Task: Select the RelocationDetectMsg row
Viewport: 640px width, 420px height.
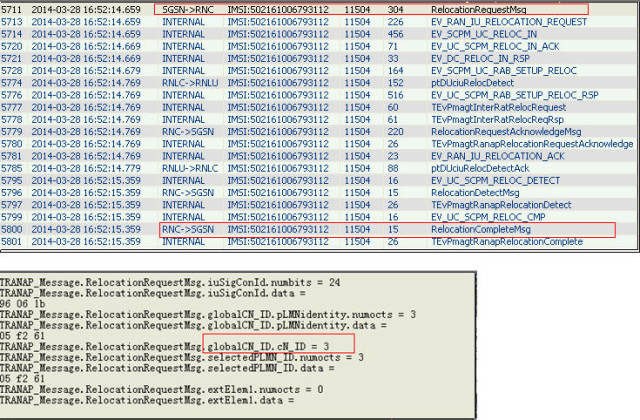Action: 319,193
